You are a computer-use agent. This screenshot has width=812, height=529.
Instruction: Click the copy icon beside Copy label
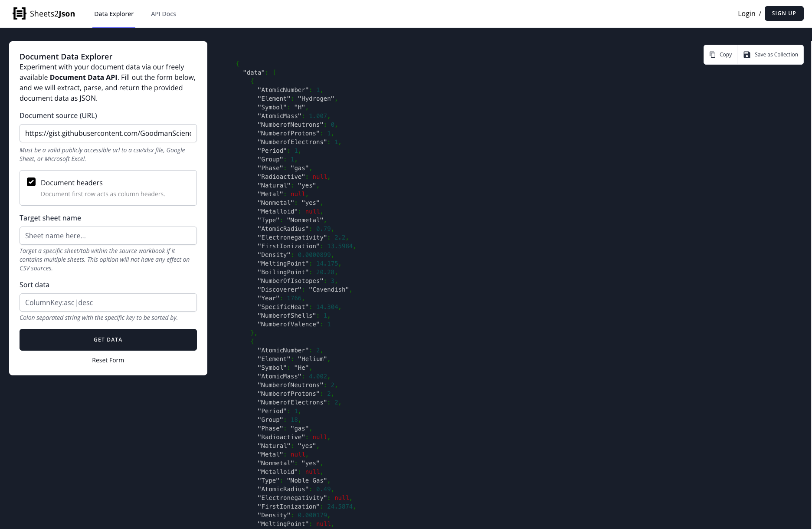click(712, 54)
